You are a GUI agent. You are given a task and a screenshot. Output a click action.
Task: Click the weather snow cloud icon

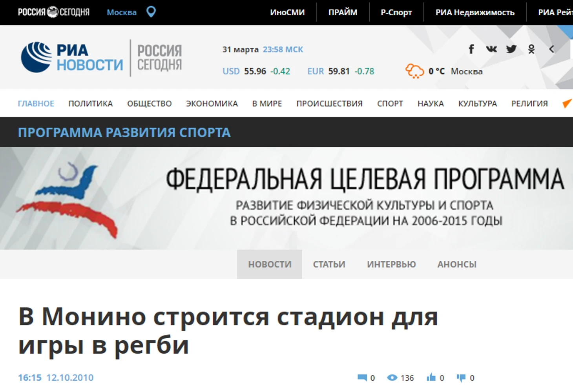click(414, 71)
